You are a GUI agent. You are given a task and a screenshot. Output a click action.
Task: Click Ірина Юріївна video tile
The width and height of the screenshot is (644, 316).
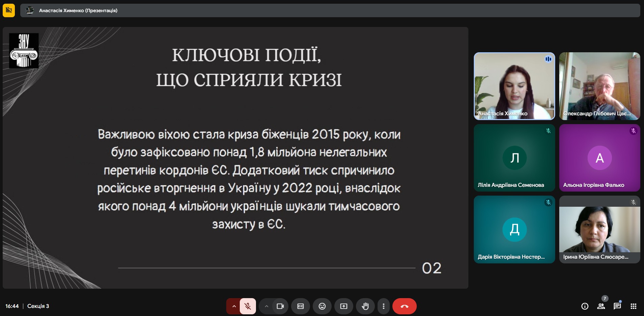tap(599, 229)
